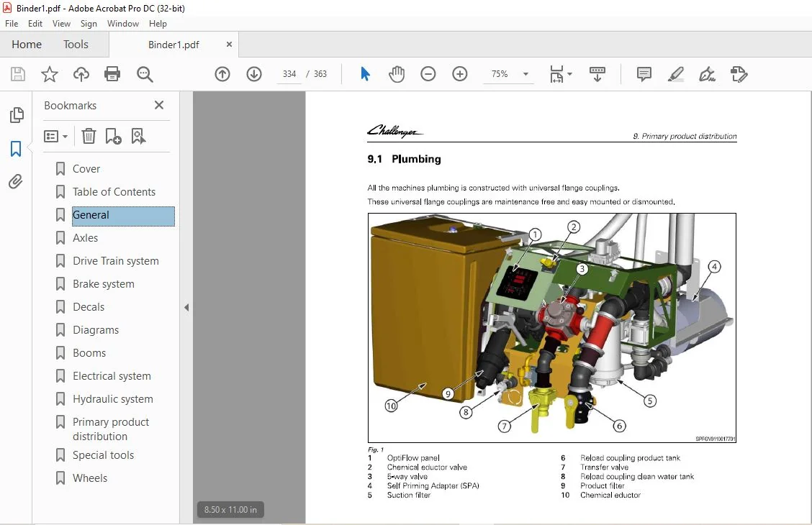Viewport: 812px width, 525px height.
Task: Go to the Axles bookmark
Action: point(85,238)
